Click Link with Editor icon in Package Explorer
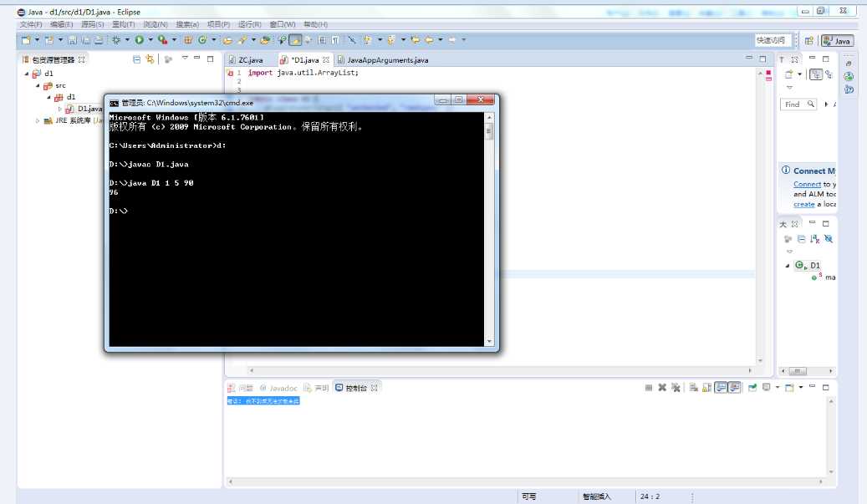This screenshot has height=504, width=867. coord(150,59)
